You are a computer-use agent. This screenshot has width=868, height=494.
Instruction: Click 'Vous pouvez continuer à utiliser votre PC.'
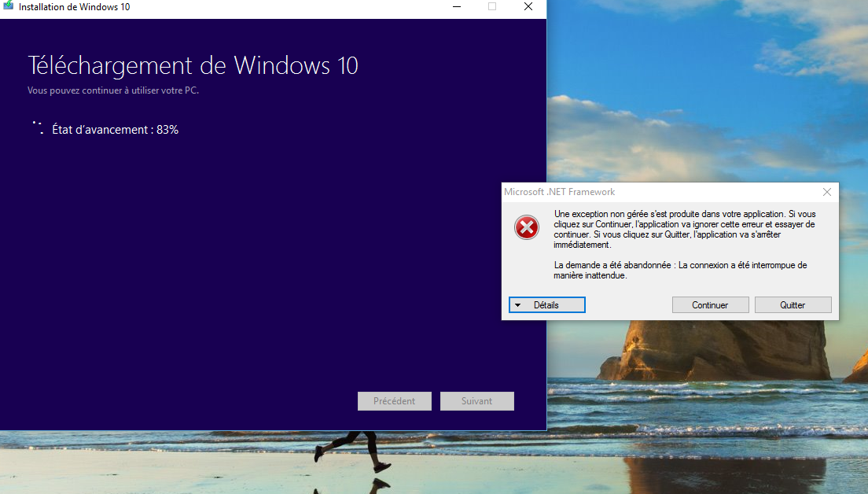click(113, 90)
